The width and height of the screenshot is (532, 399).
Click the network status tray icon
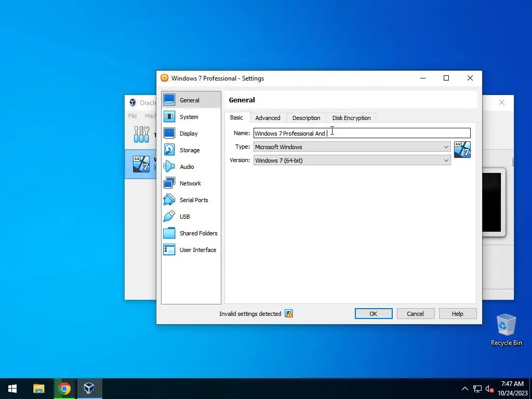(x=477, y=389)
